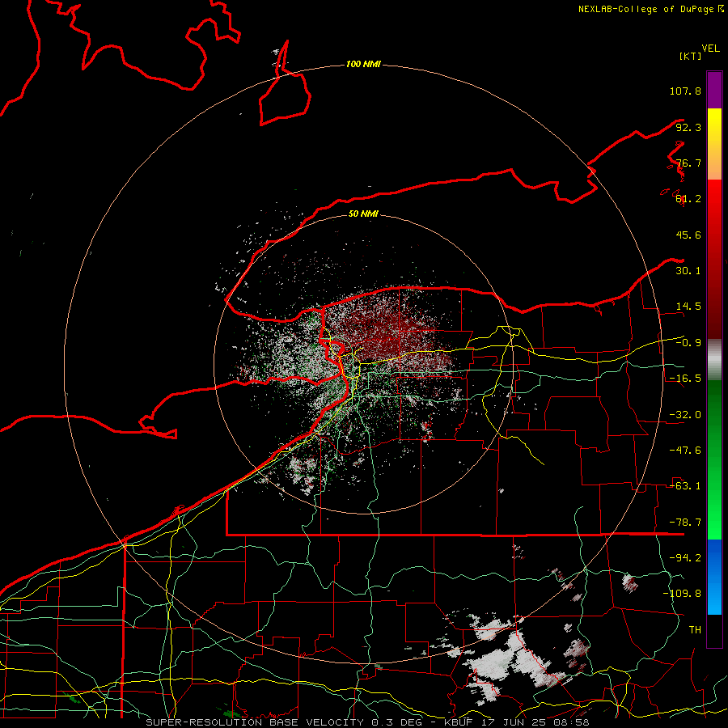Select the 30.1 value on velocity scale
The image size is (728, 728).
(x=688, y=271)
